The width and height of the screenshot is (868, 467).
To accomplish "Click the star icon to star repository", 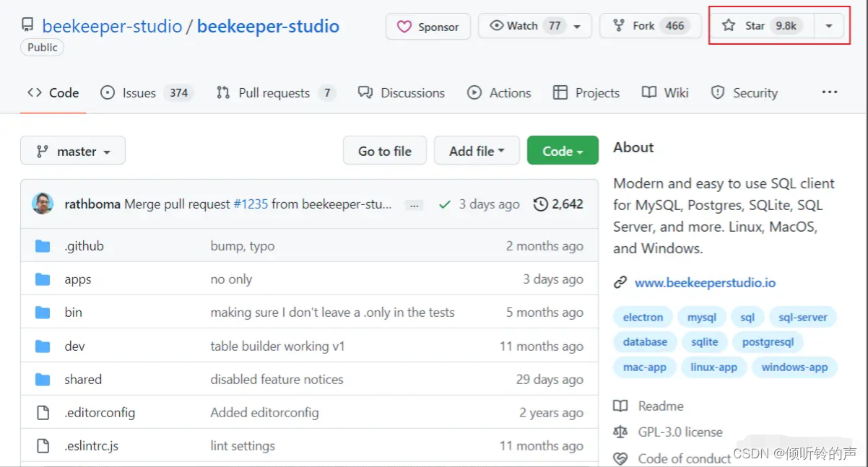I will (x=729, y=25).
